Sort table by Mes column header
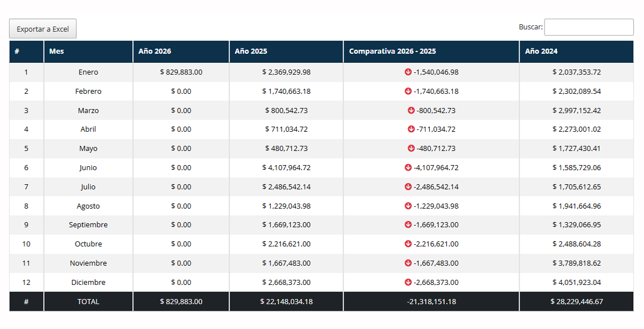This screenshot has width=644, height=329. [x=88, y=51]
